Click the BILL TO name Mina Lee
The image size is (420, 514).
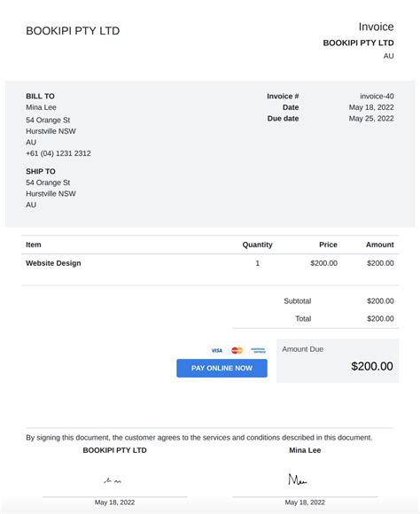pos(41,107)
